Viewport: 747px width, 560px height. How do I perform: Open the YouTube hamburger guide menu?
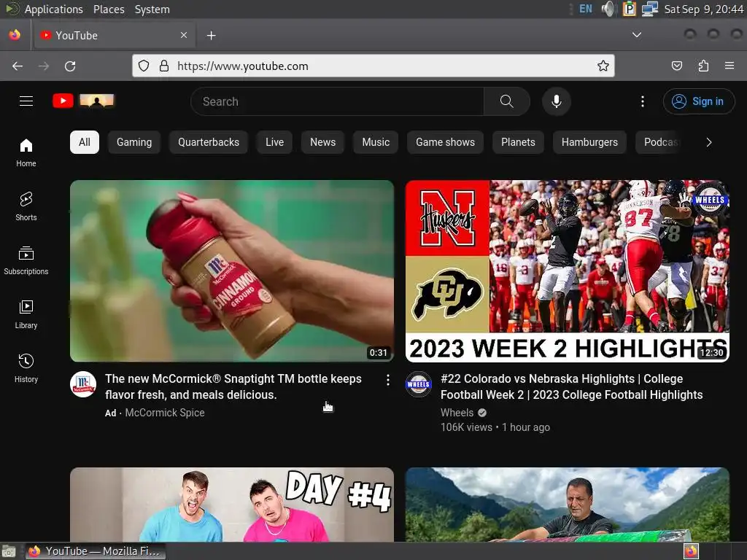click(26, 101)
